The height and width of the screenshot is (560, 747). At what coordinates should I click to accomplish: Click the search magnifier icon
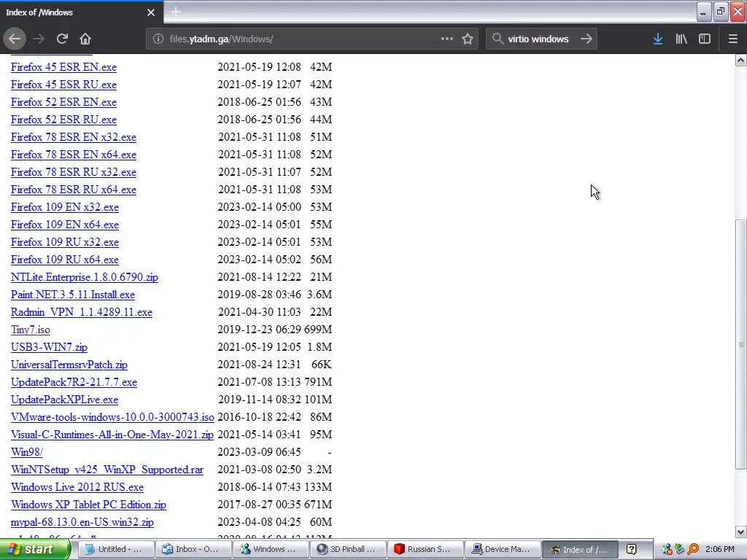(x=498, y=39)
